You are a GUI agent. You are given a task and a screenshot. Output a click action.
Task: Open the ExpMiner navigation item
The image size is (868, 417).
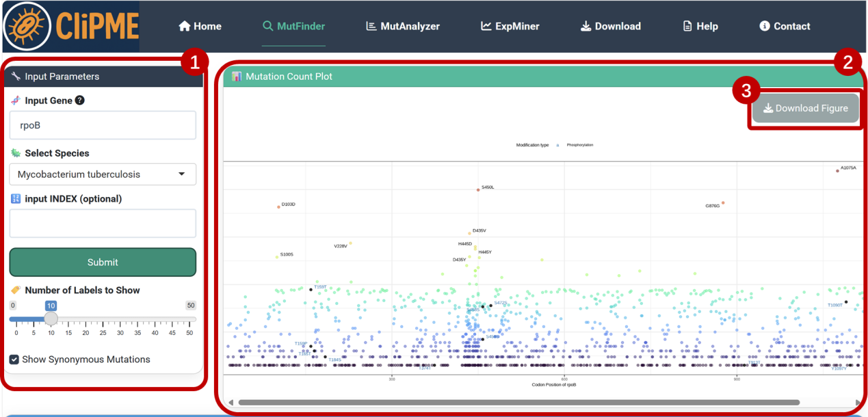510,26
